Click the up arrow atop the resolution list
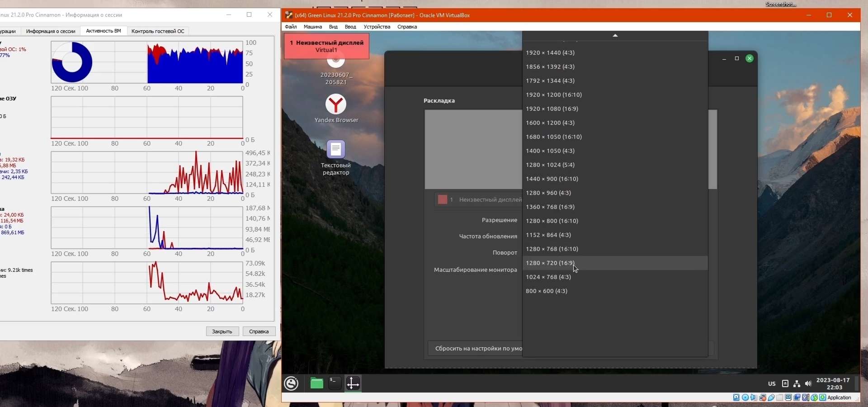Image resolution: width=868 pixels, height=407 pixels. click(x=615, y=35)
